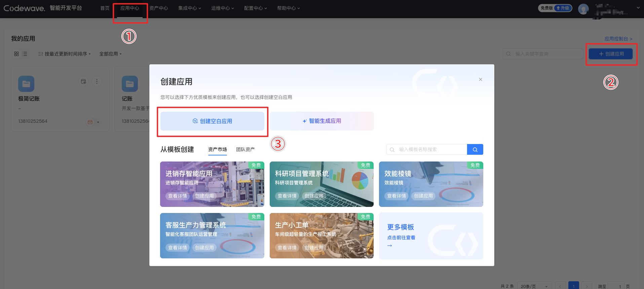Open the 全部应用 filter dropdown
644x289 pixels.
(110, 54)
